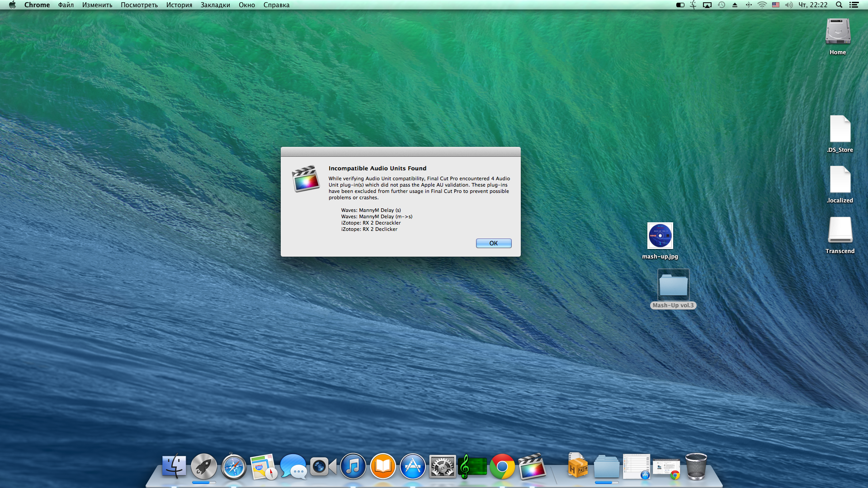Open the Закладки menu
The width and height of the screenshot is (868, 488).
pyautogui.click(x=215, y=5)
